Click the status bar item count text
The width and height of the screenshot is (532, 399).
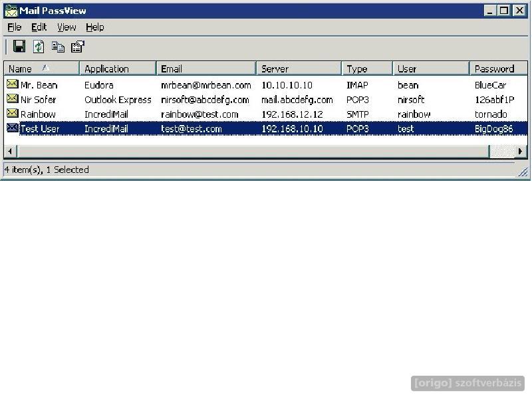point(47,170)
